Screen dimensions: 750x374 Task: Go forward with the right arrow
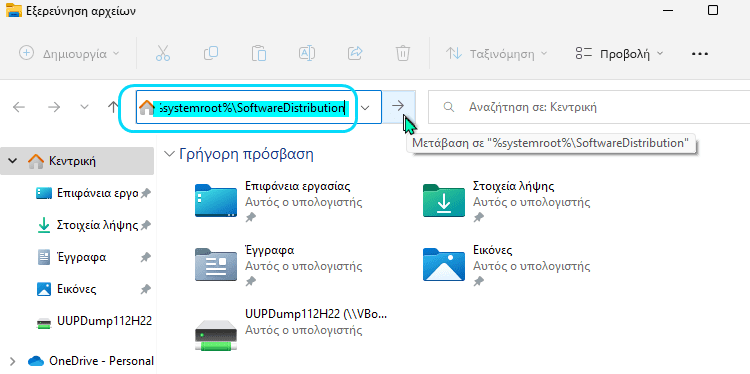54,107
